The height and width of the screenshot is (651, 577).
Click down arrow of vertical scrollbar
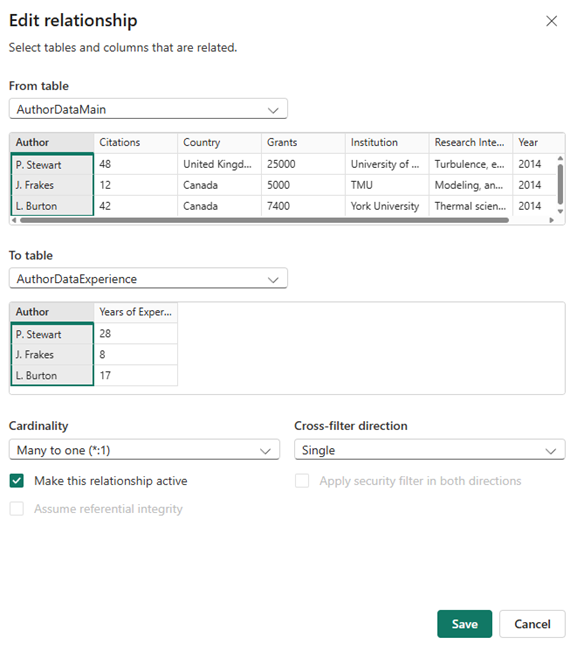[560, 211]
